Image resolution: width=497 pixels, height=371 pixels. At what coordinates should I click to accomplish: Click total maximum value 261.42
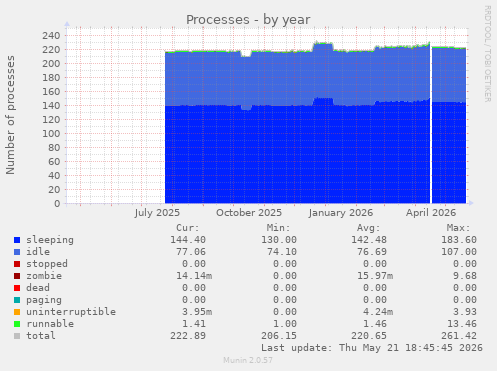(459, 336)
